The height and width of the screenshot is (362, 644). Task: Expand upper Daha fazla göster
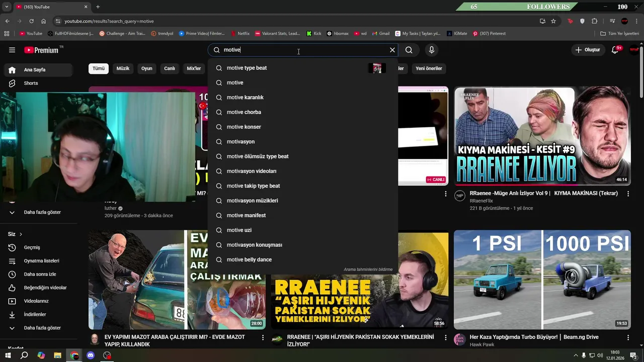[39, 212]
